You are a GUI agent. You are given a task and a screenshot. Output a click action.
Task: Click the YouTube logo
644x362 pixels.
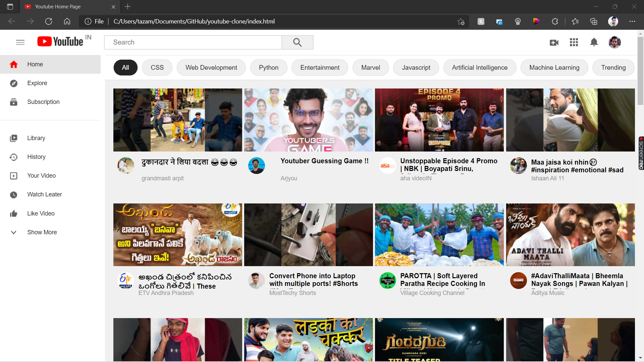(61, 41)
